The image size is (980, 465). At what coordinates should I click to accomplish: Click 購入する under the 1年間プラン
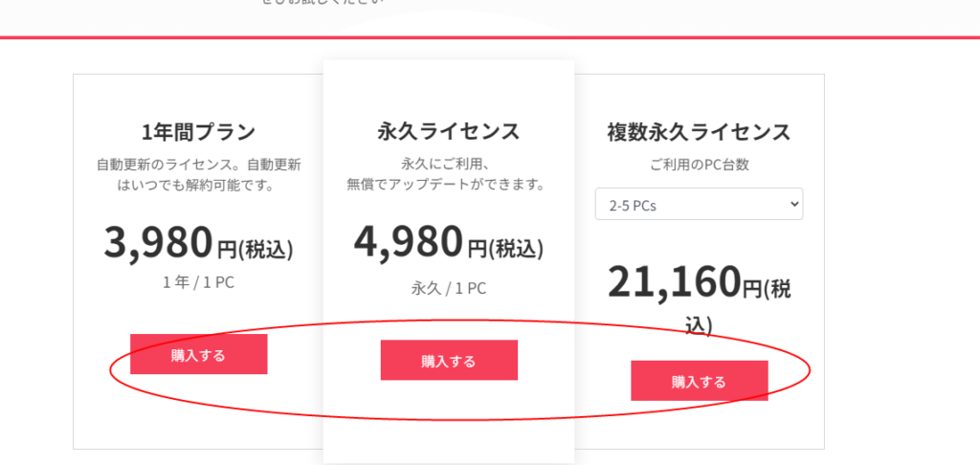point(198,355)
